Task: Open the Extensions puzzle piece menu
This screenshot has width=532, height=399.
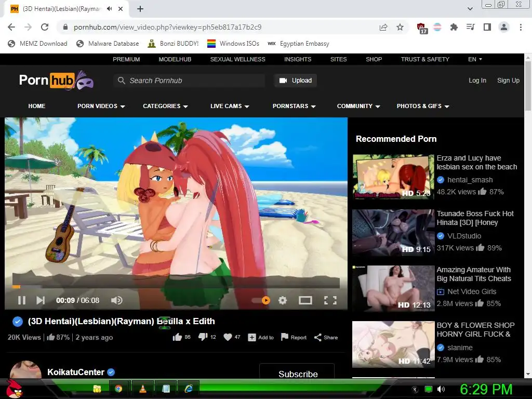Action: click(x=454, y=27)
